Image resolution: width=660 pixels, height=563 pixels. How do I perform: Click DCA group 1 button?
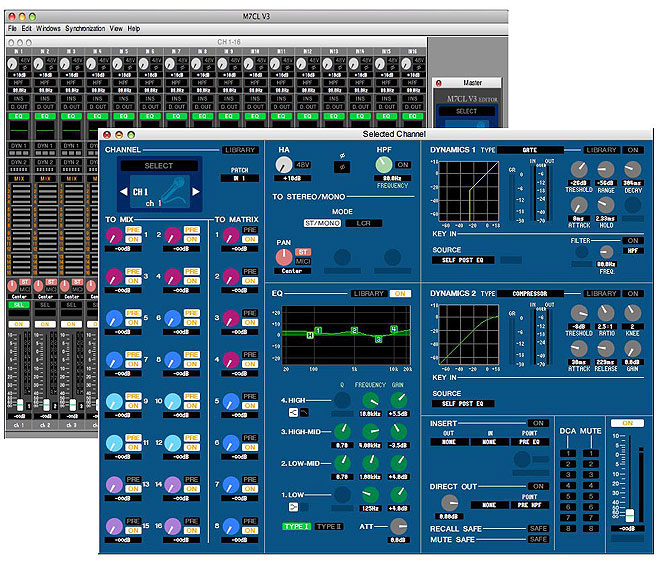(568, 453)
